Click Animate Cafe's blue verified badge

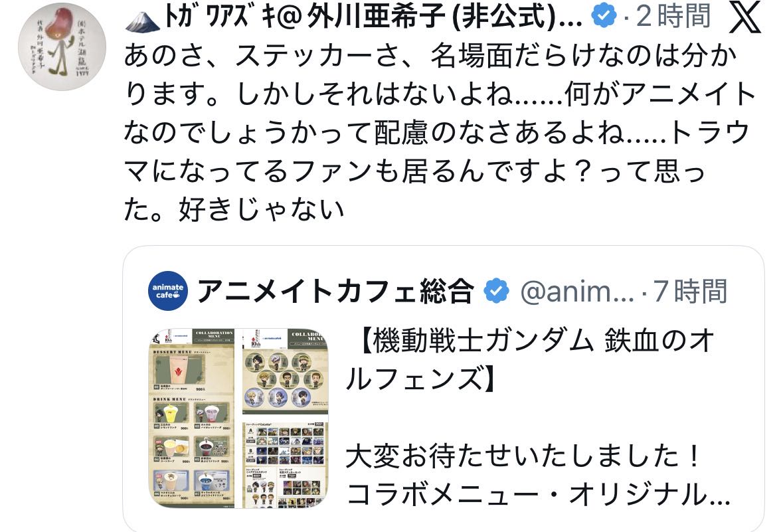click(496, 291)
